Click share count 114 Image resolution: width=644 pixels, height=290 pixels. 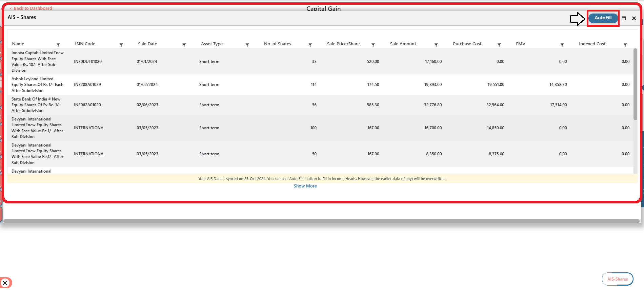pos(314,85)
